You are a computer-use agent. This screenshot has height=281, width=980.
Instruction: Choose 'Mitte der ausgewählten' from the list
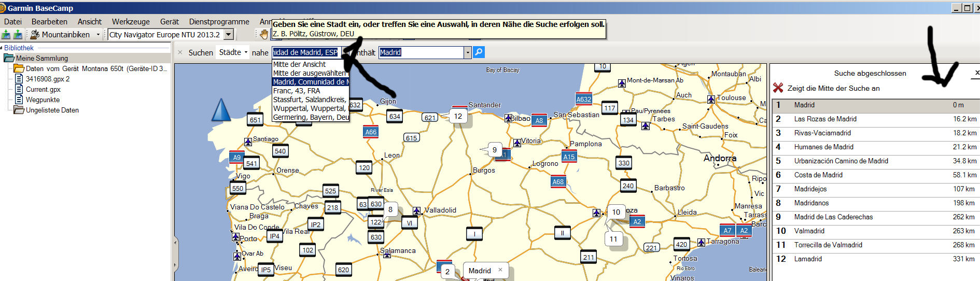click(311, 73)
